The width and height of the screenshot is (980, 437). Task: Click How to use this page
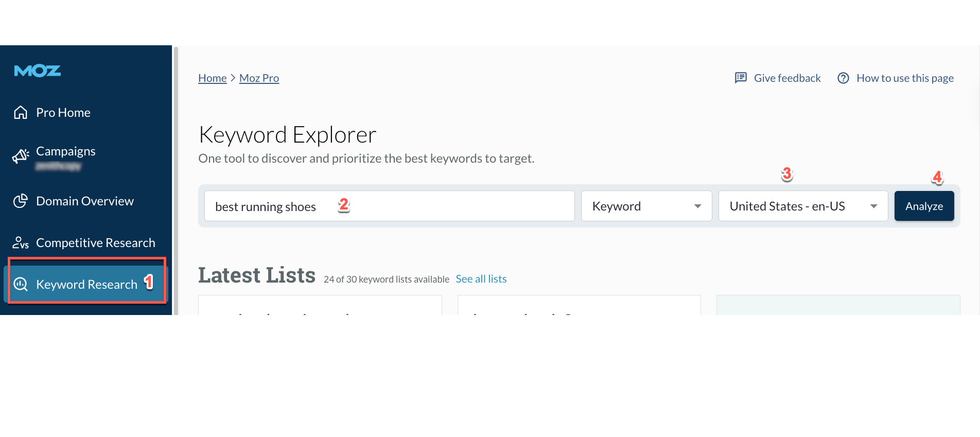coord(905,78)
